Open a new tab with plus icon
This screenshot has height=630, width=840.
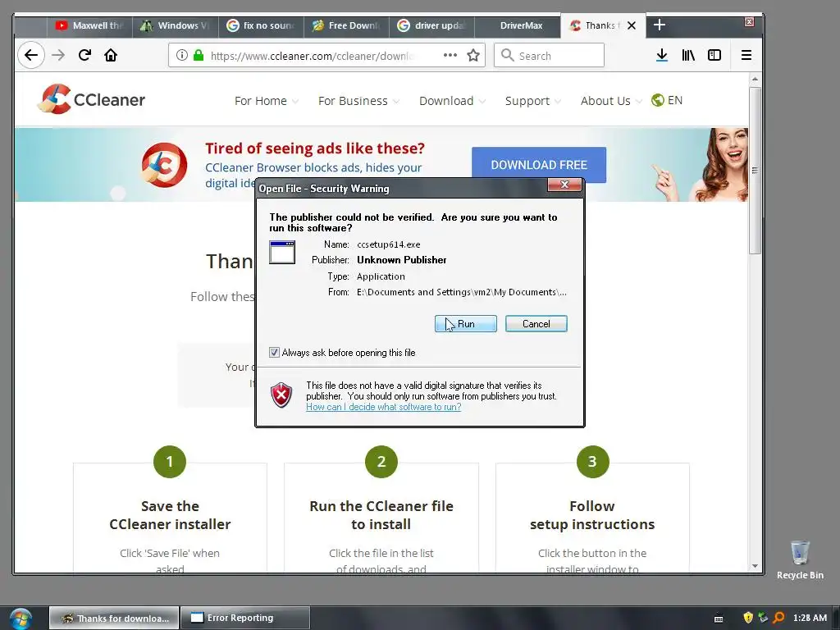(x=660, y=25)
